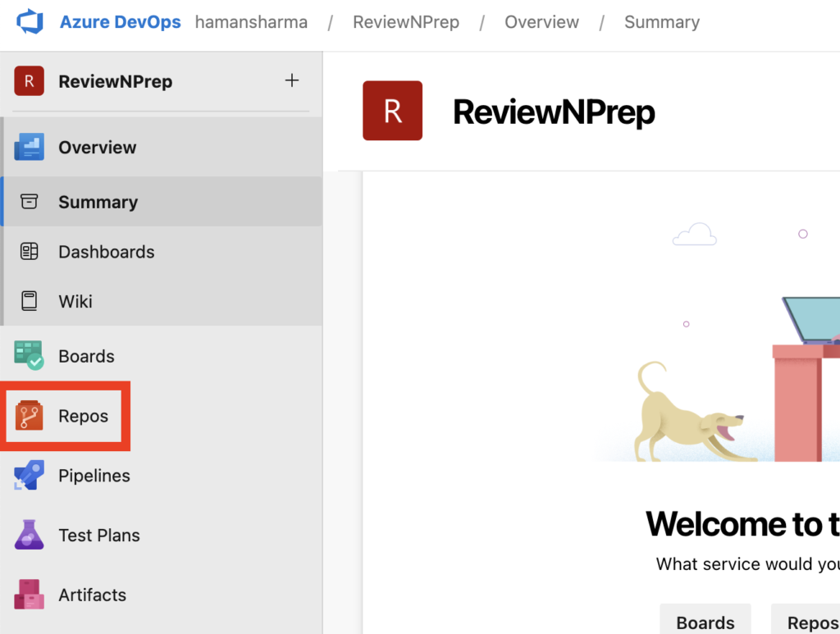Click the Azure DevOps logo icon
This screenshot has width=840, height=634.
coord(30,22)
